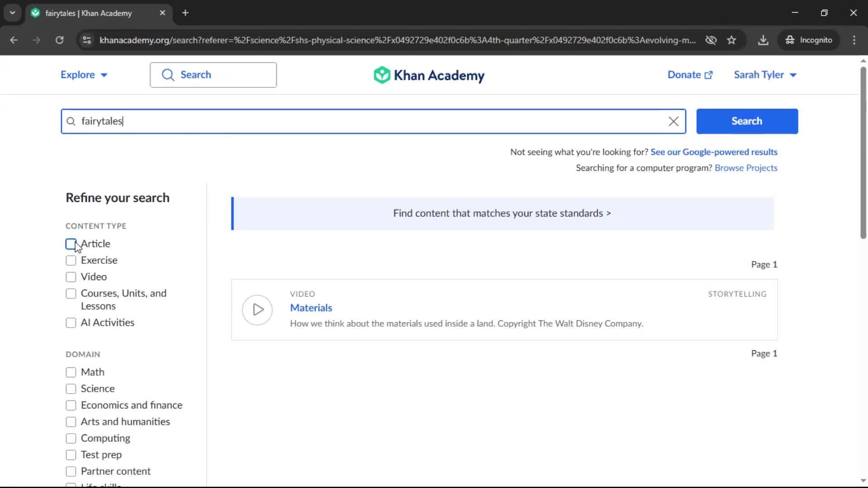
Task: Click the VIDEO label on the result
Action: click(x=302, y=294)
